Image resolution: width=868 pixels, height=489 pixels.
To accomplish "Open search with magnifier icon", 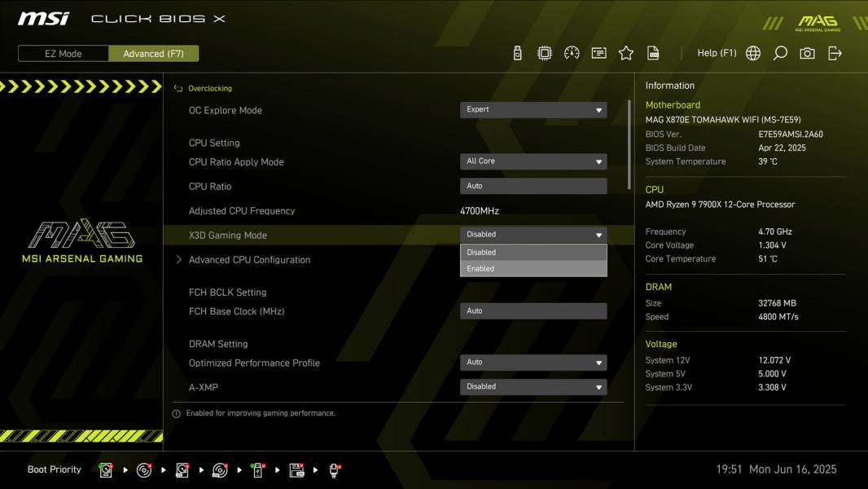I will 780,53.
